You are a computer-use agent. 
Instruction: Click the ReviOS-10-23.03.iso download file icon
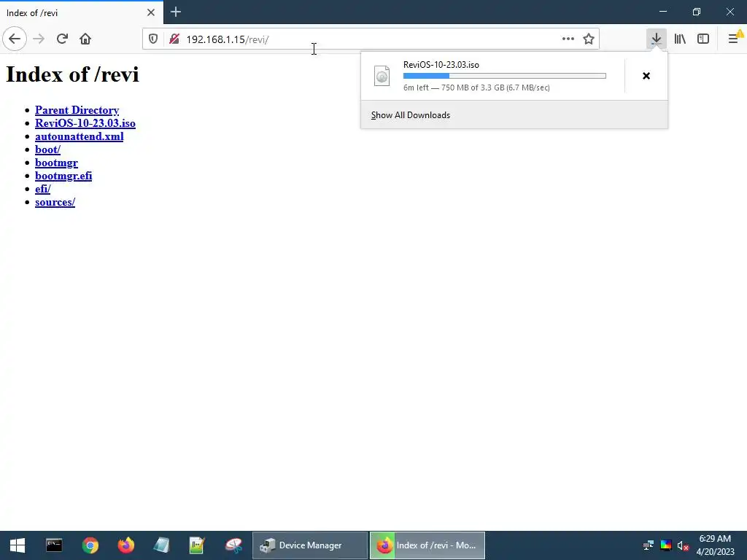point(382,76)
